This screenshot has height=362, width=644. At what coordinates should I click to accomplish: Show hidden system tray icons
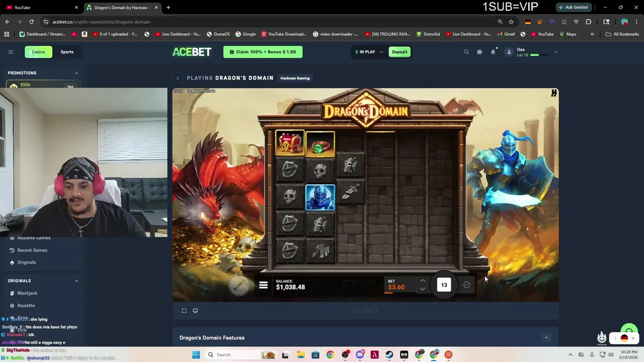[570, 354]
